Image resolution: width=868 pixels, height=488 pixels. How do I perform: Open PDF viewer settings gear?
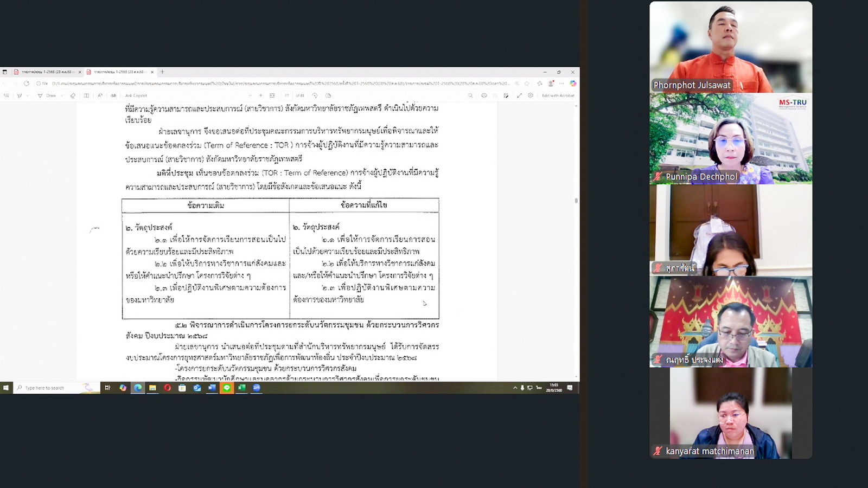[531, 95]
